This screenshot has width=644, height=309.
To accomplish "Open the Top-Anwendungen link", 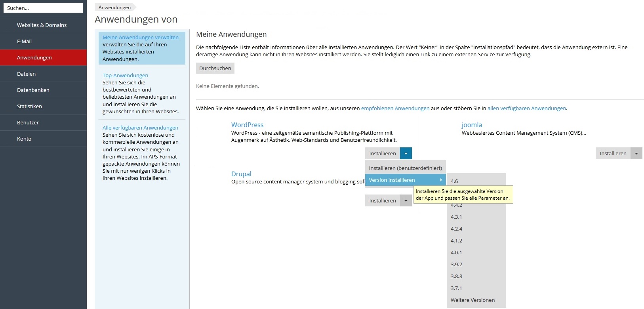I will pos(125,75).
